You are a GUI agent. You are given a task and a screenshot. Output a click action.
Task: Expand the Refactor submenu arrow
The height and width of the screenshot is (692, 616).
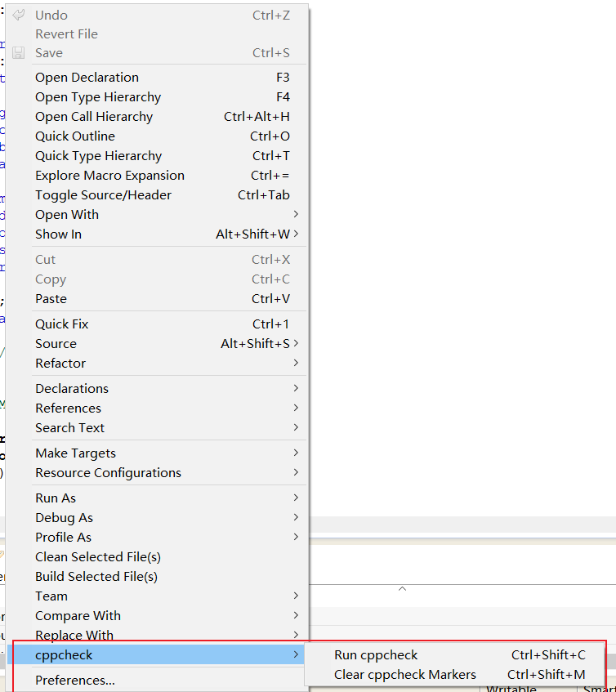click(x=296, y=363)
